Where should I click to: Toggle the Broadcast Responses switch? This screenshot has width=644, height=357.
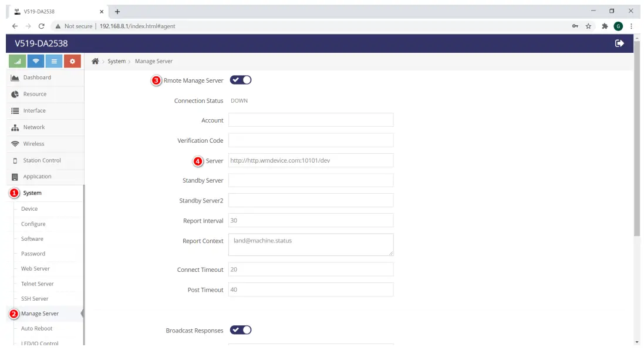241,330
